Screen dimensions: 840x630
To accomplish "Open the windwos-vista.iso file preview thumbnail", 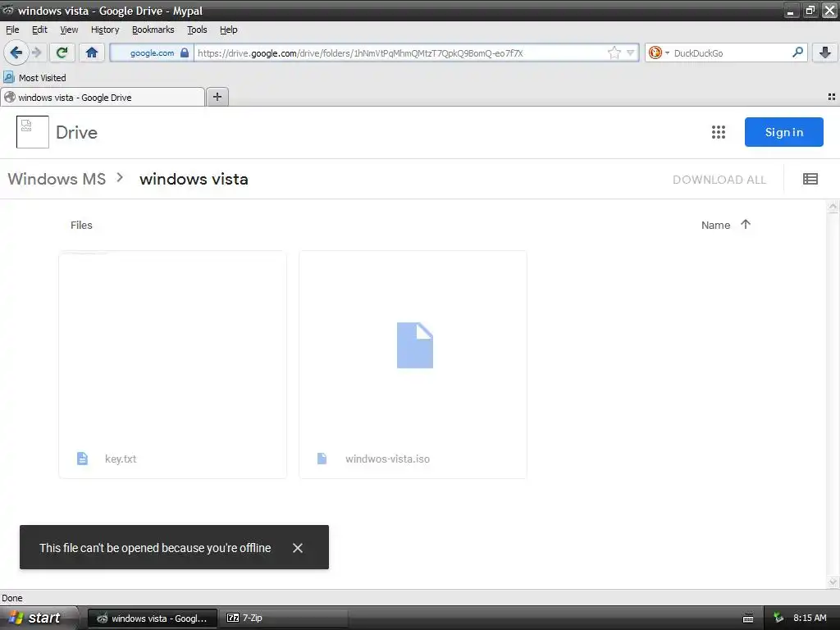I will [x=414, y=345].
